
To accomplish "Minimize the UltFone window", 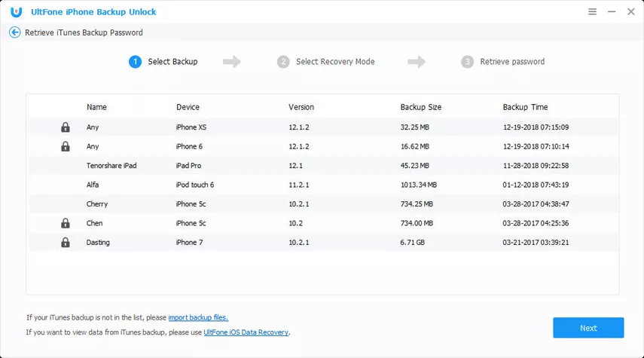I will click(x=612, y=11).
